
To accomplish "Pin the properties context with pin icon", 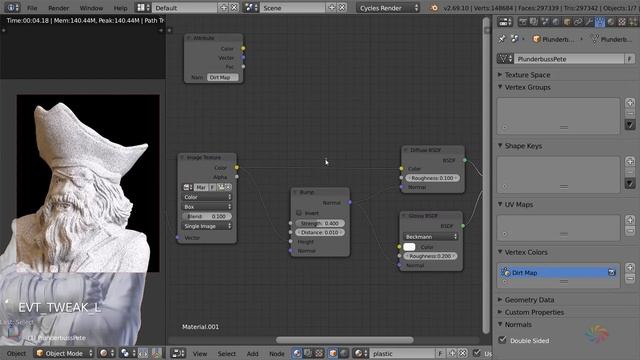I will pyautogui.click(x=502, y=39).
